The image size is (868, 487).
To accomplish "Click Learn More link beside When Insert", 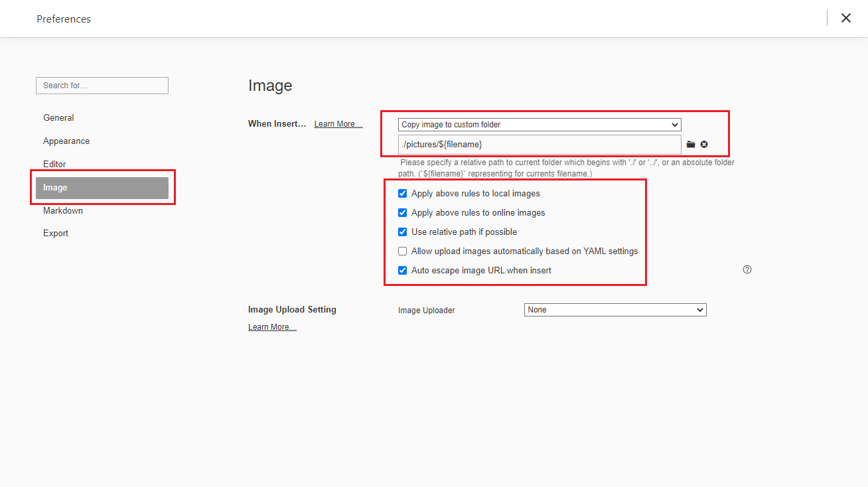I will 338,124.
